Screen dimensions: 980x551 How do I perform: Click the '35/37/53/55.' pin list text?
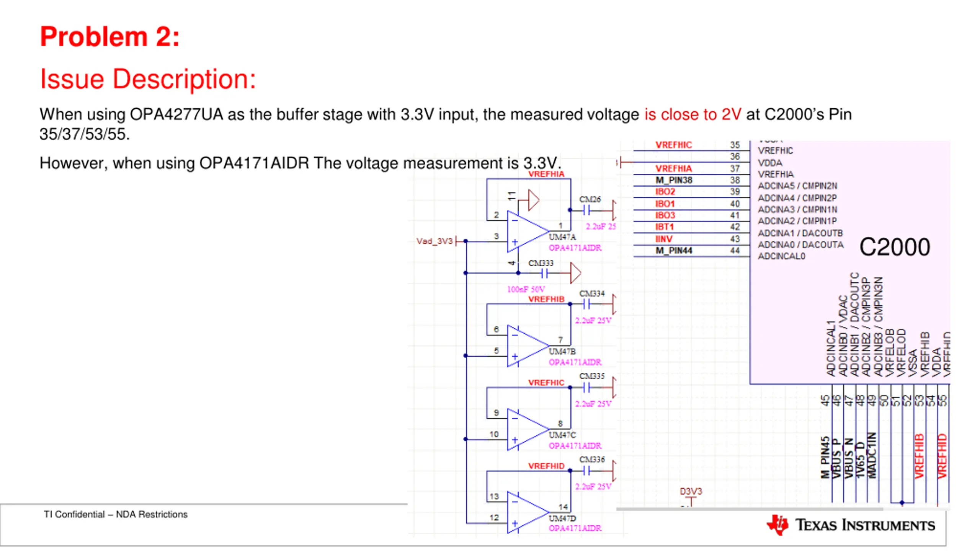tap(85, 134)
